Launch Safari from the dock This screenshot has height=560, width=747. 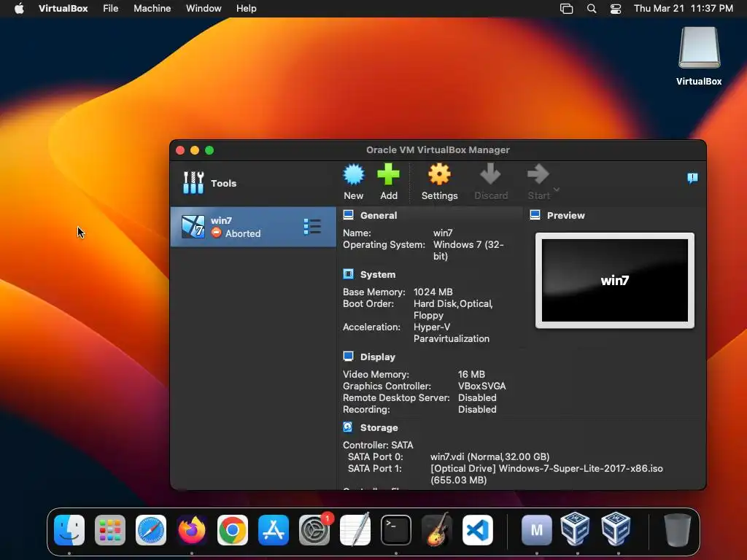coord(151,530)
